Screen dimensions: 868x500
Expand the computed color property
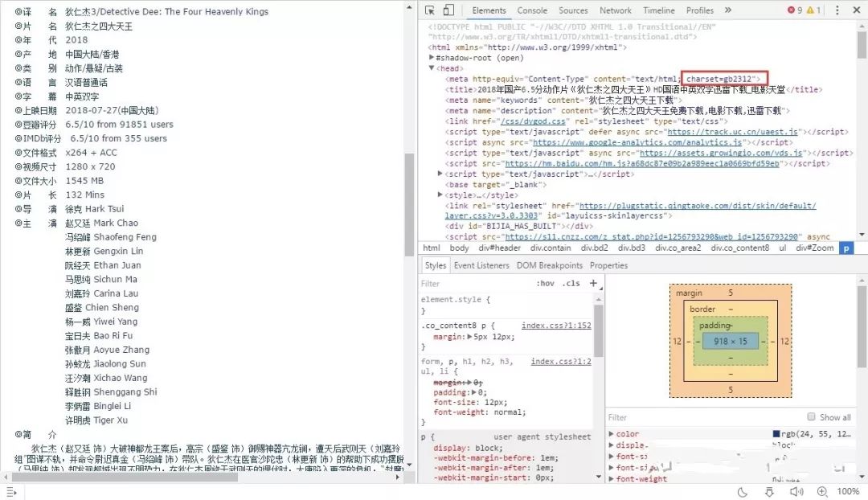click(x=611, y=434)
